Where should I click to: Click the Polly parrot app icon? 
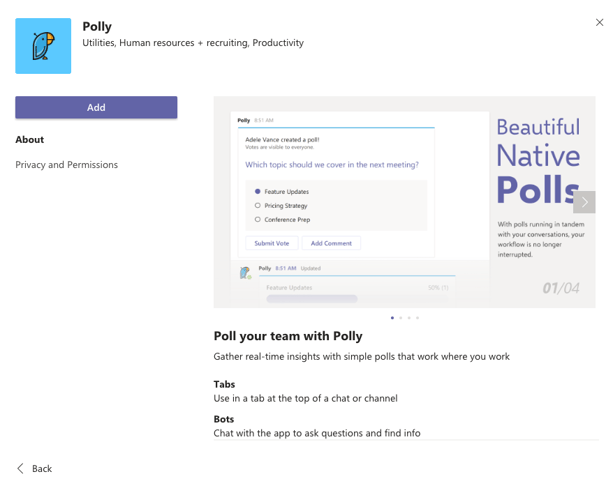click(43, 46)
